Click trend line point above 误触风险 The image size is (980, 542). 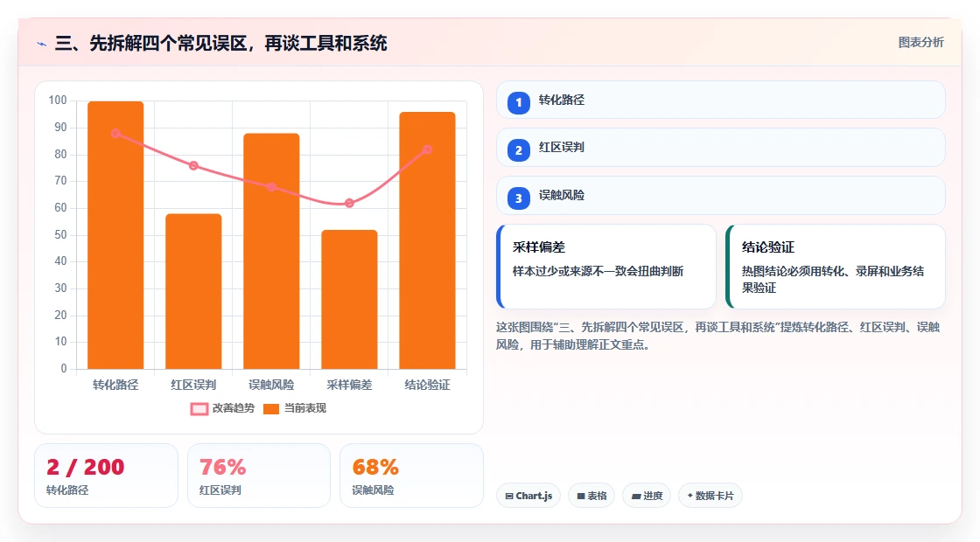pos(271,187)
